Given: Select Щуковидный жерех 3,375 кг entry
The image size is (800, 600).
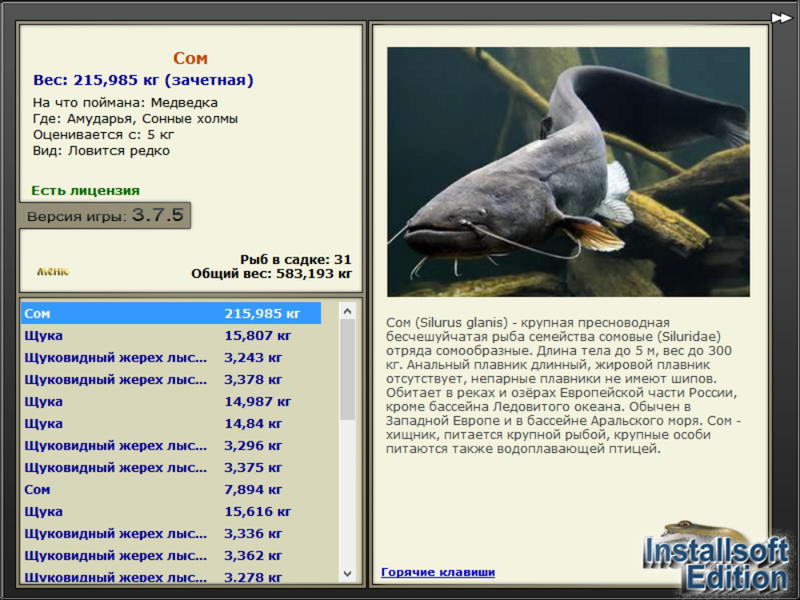Looking at the screenshot, I should [171, 467].
